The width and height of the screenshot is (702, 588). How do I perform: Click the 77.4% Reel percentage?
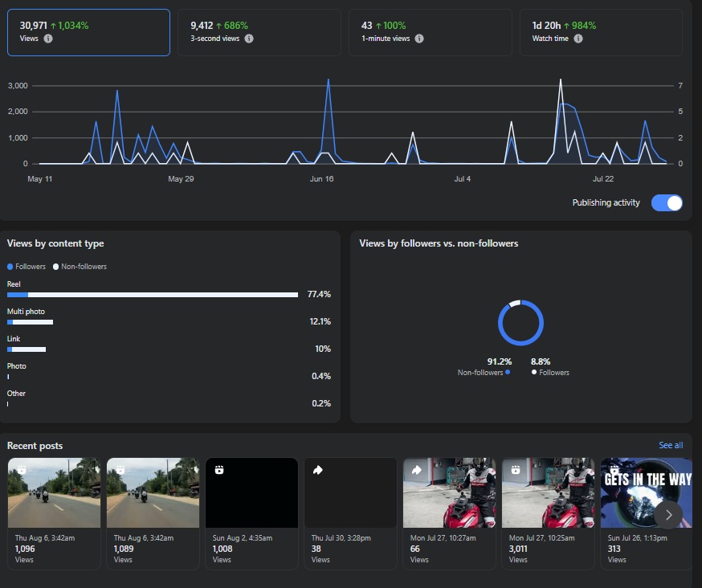319,294
